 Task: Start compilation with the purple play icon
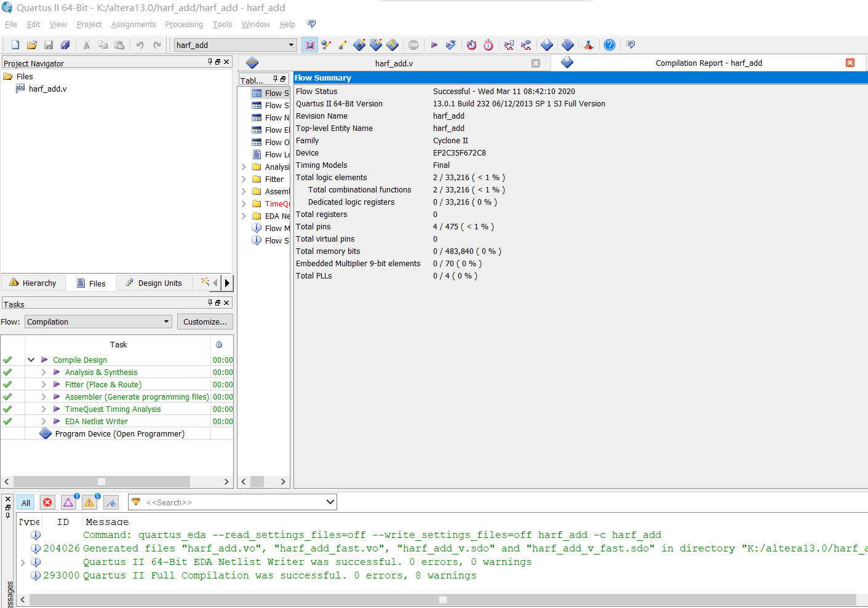click(x=434, y=45)
